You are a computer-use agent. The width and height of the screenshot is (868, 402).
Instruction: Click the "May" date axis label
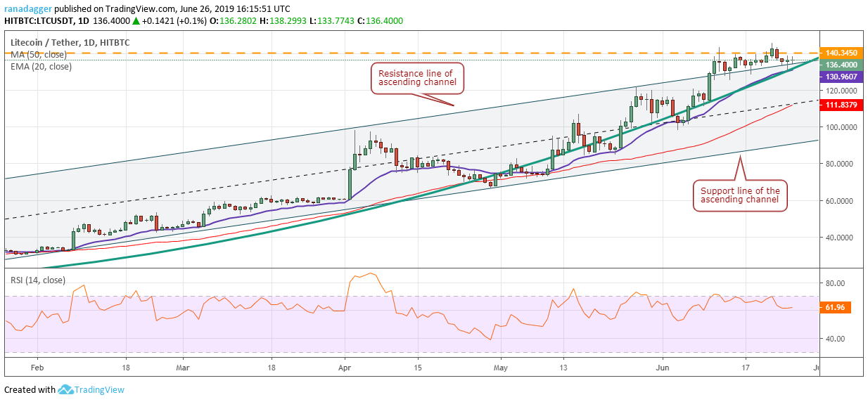pyautogui.click(x=500, y=367)
